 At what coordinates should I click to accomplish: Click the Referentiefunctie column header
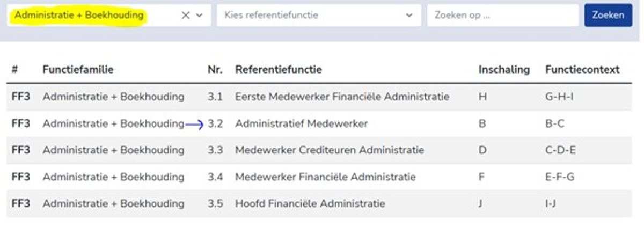[279, 70]
